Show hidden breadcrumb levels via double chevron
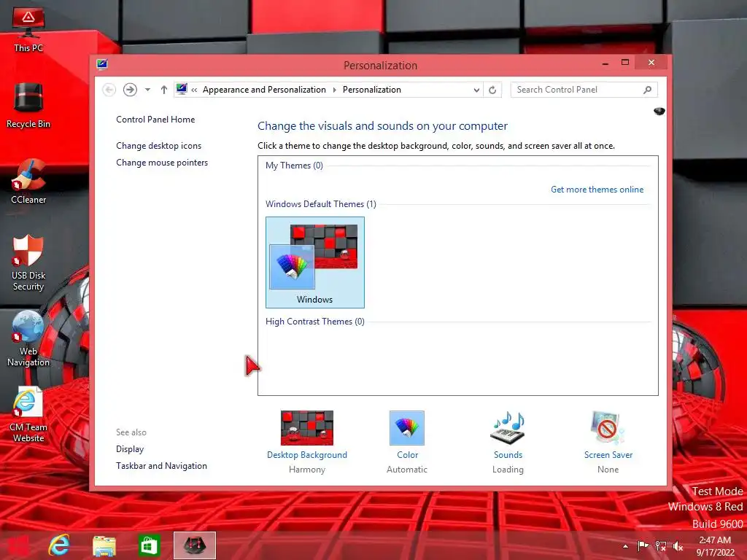Viewport: 747px width, 560px height. (194, 90)
